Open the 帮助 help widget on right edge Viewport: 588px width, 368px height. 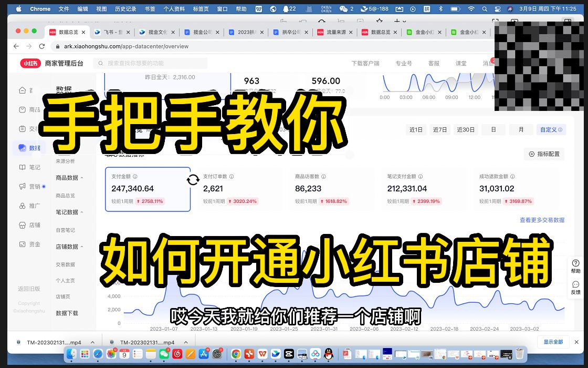click(x=575, y=266)
